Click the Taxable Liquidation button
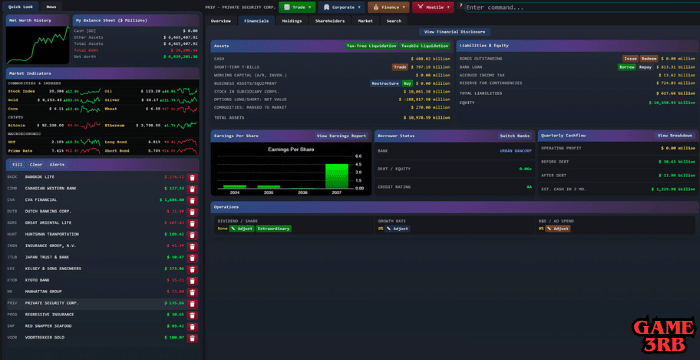Viewport: 700px width, 360px height. pos(425,46)
